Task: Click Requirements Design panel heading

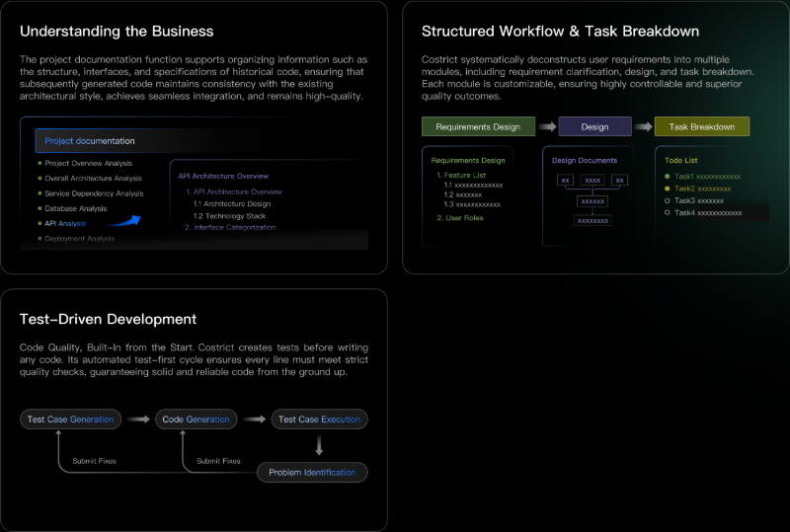Action: point(467,160)
